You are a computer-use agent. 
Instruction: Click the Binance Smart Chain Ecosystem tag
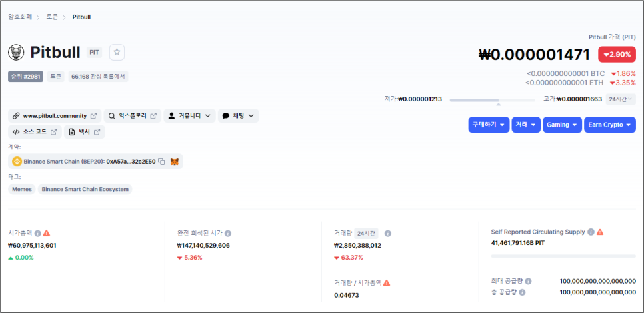click(85, 189)
